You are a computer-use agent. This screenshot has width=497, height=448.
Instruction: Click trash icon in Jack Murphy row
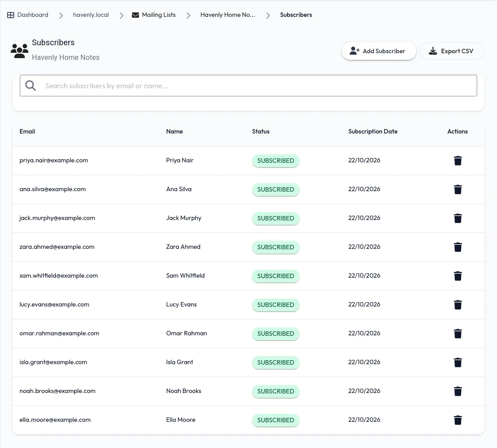pos(458,218)
